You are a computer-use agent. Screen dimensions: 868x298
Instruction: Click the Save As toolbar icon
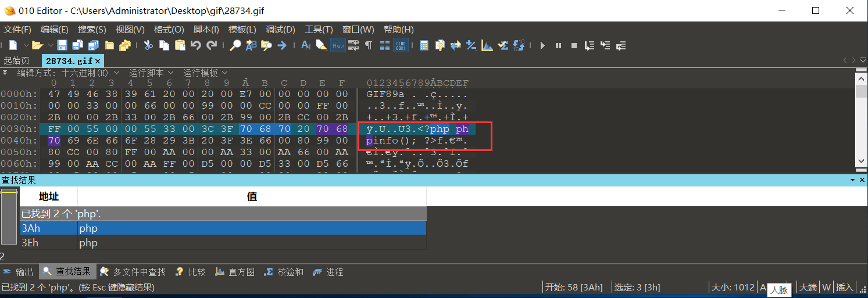[x=77, y=45]
